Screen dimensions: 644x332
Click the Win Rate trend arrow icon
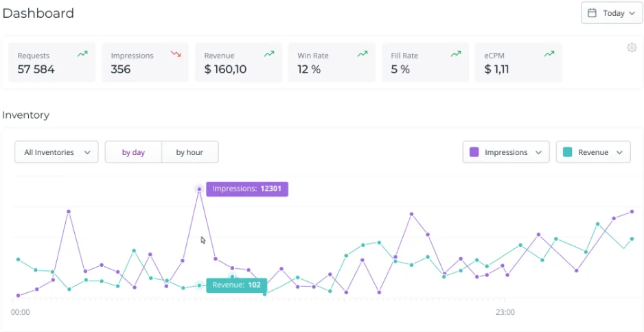tap(363, 54)
